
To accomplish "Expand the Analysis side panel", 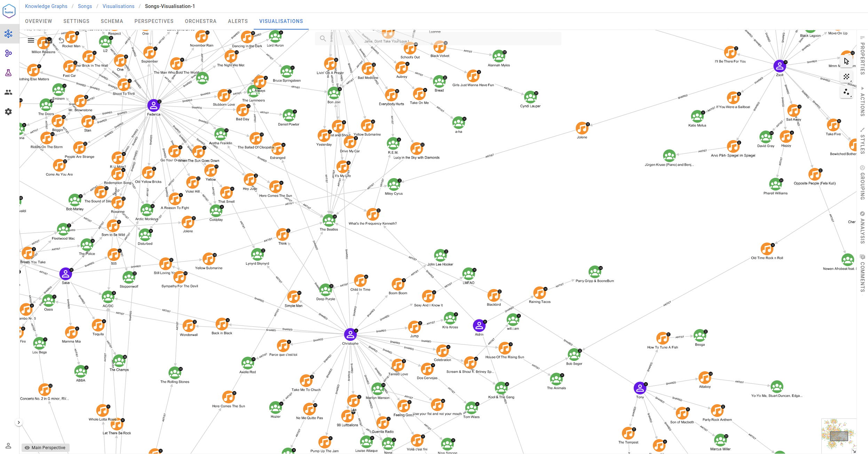I will (x=862, y=228).
